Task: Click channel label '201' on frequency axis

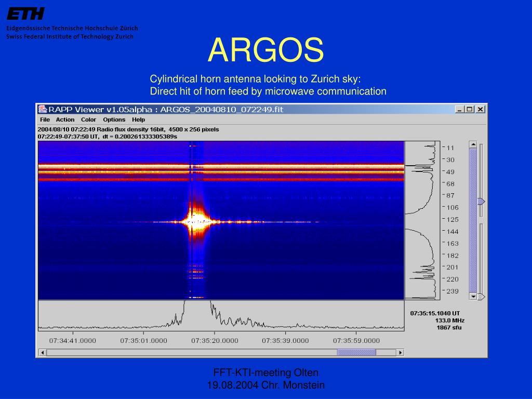Action: pyautogui.click(x=453, y=268)
